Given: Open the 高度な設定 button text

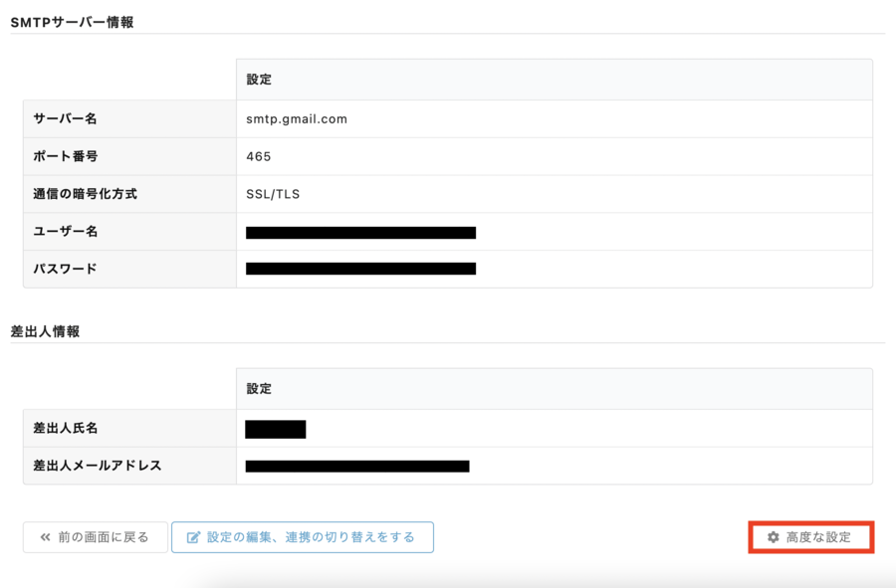Looking at the screenshot, I should coord(818,537).
